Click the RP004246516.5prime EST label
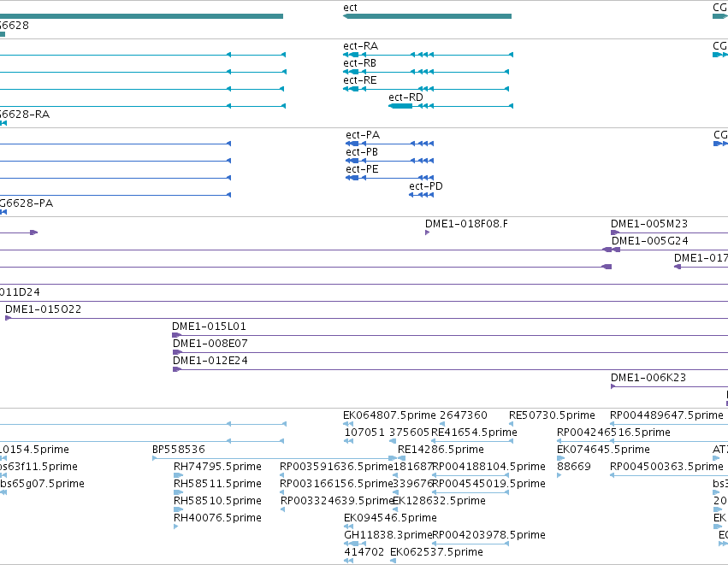 (613, 433)
